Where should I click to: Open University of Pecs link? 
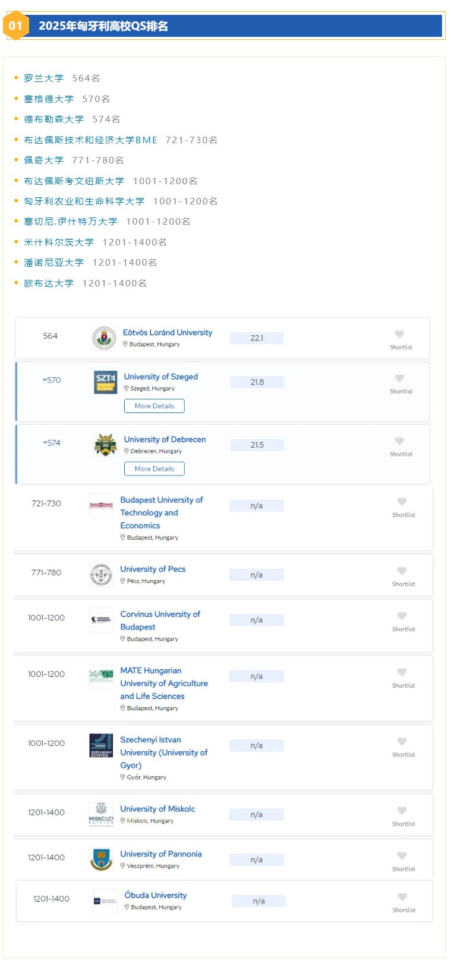[153, 569]
